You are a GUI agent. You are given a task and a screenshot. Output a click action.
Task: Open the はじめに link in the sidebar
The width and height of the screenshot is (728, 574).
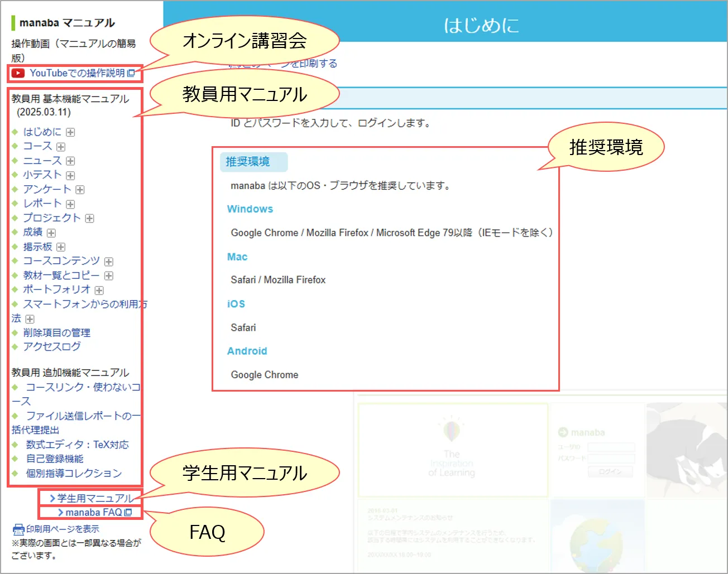42,132
